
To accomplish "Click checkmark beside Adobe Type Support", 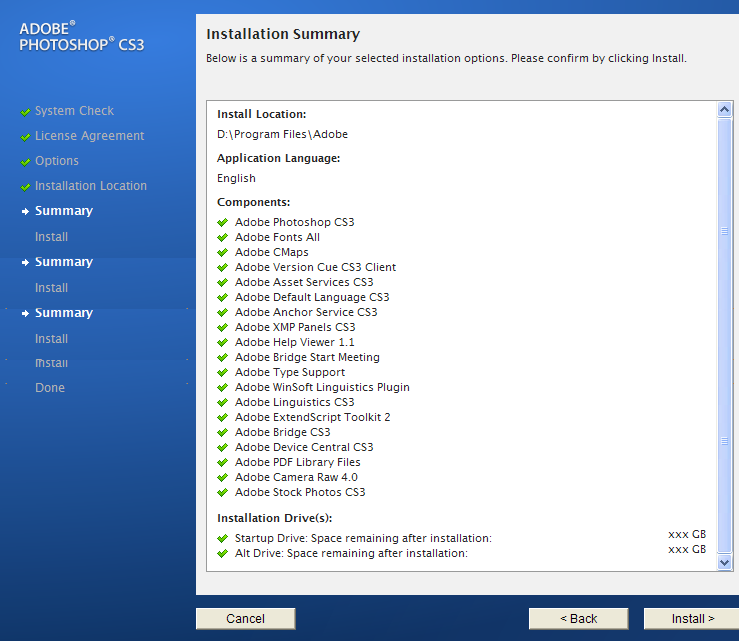I will 222,372.
